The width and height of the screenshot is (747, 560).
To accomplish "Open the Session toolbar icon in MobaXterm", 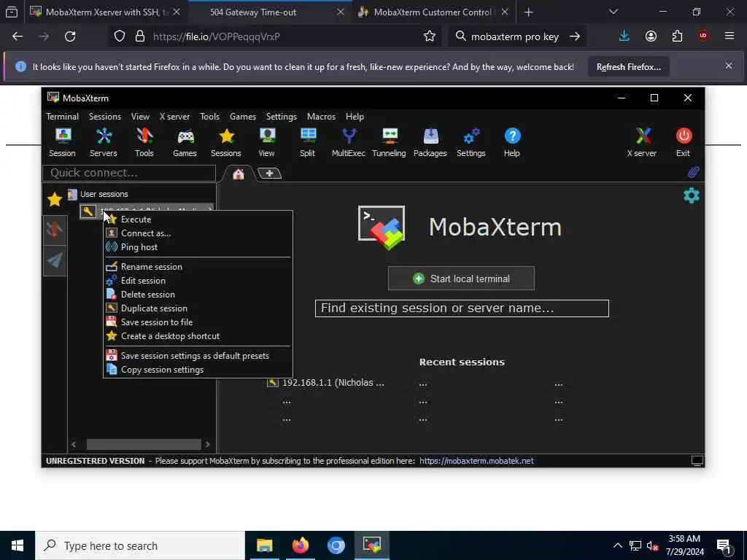I will (x=62, y=142).
